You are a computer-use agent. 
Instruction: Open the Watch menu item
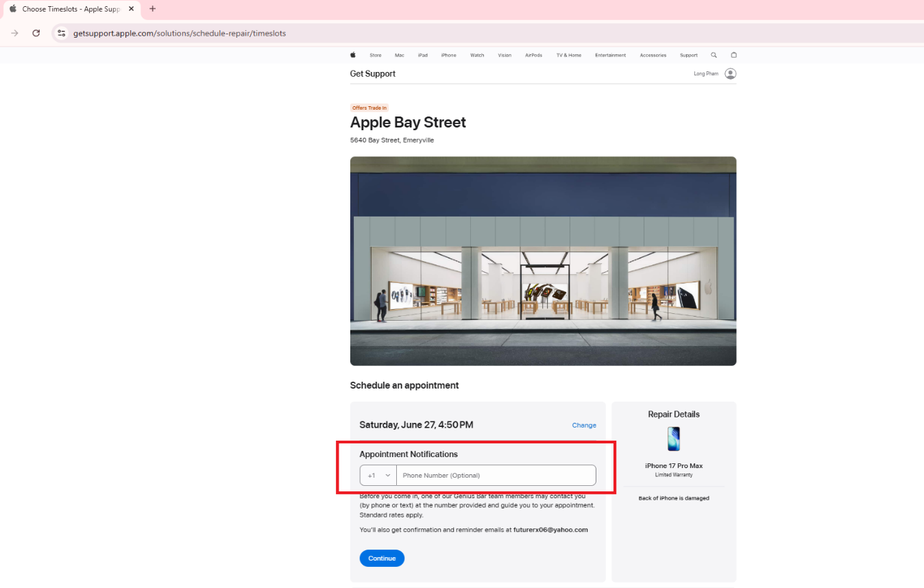pos(477,55)
